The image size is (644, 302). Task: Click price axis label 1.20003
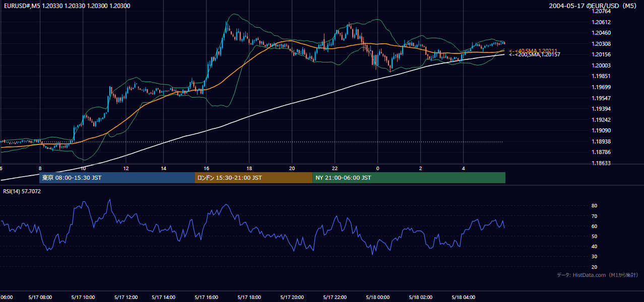coord(601,65)
